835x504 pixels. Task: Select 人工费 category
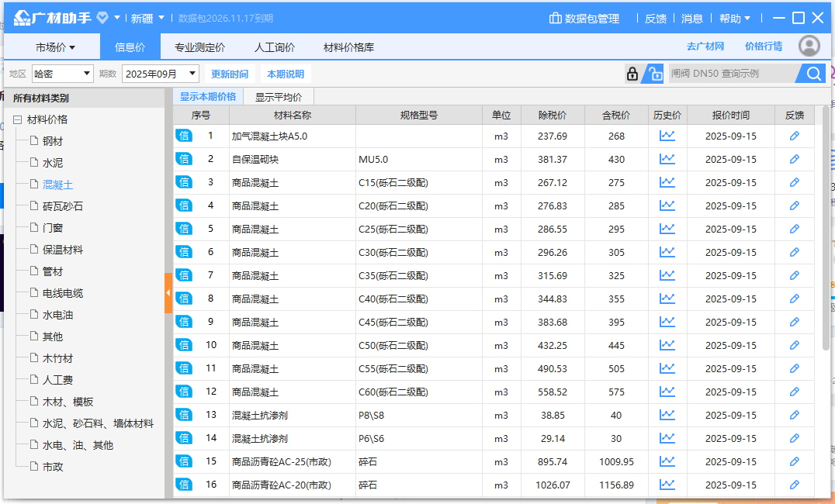pos(57,380)
